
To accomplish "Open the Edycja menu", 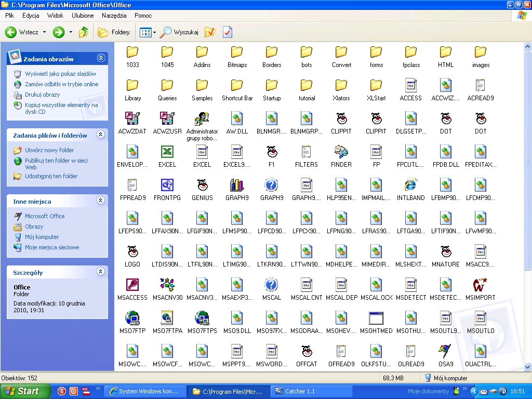I will [31, 16].
